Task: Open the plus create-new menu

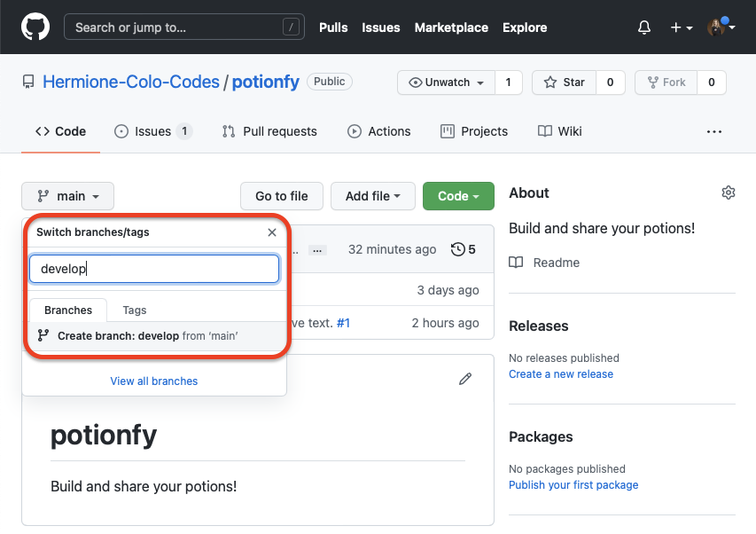Action: [681, 27]
